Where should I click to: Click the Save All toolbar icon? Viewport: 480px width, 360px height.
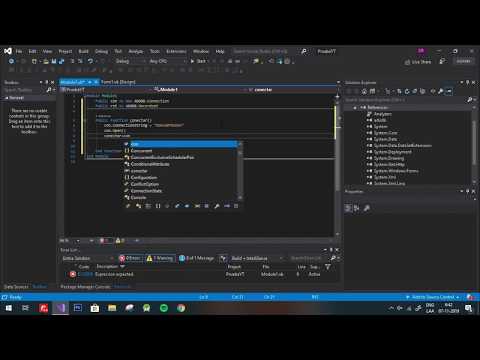(x=61, y=61)
